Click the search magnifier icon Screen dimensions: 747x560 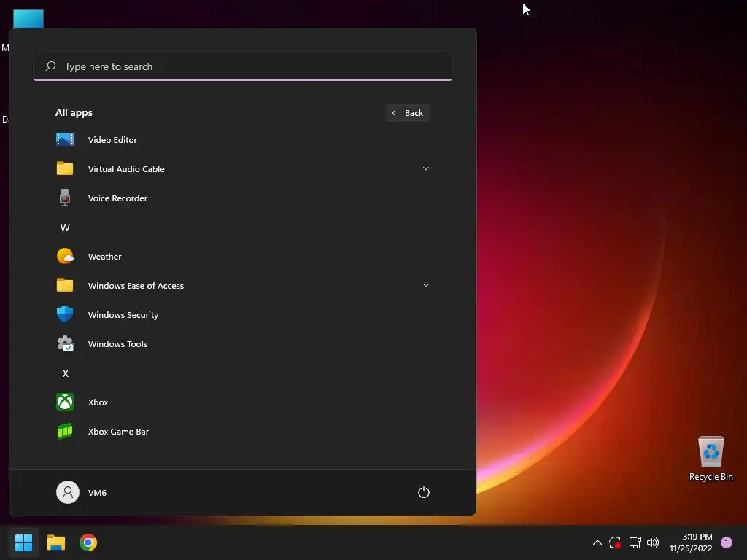coord(50,66)
